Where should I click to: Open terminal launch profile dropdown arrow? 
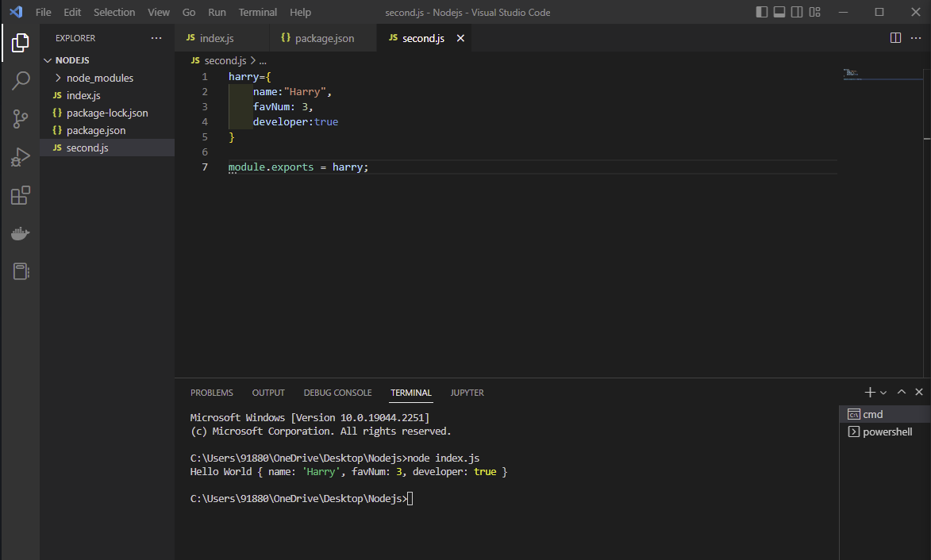click(883, 393)
